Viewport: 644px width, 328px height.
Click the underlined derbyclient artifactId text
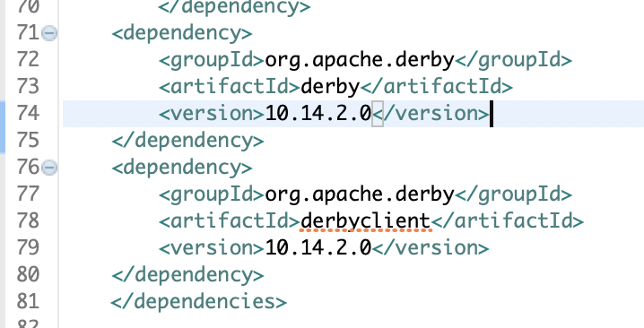click(x=365, y=221)
